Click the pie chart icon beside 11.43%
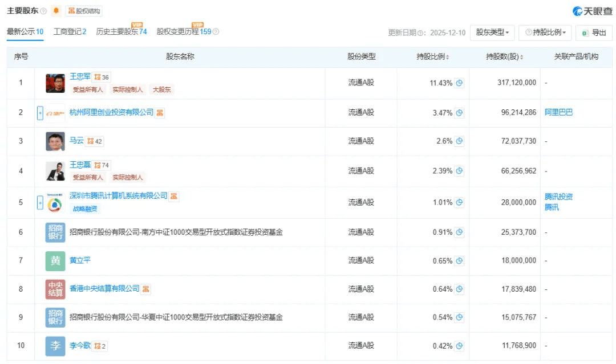 tap(459, 83)
